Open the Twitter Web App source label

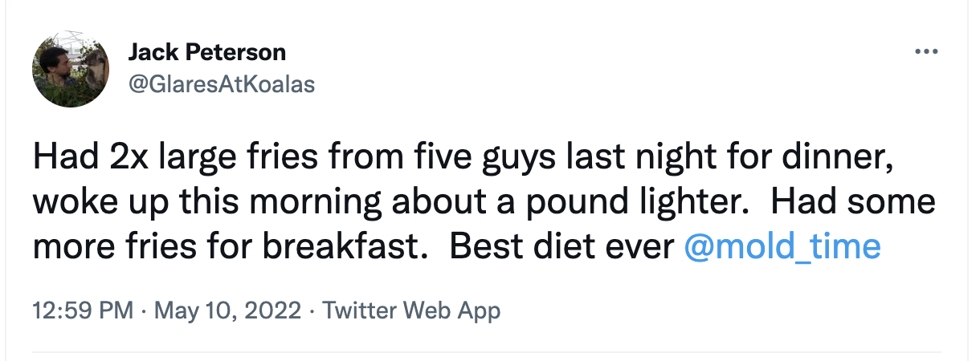(x=411, y=310)
